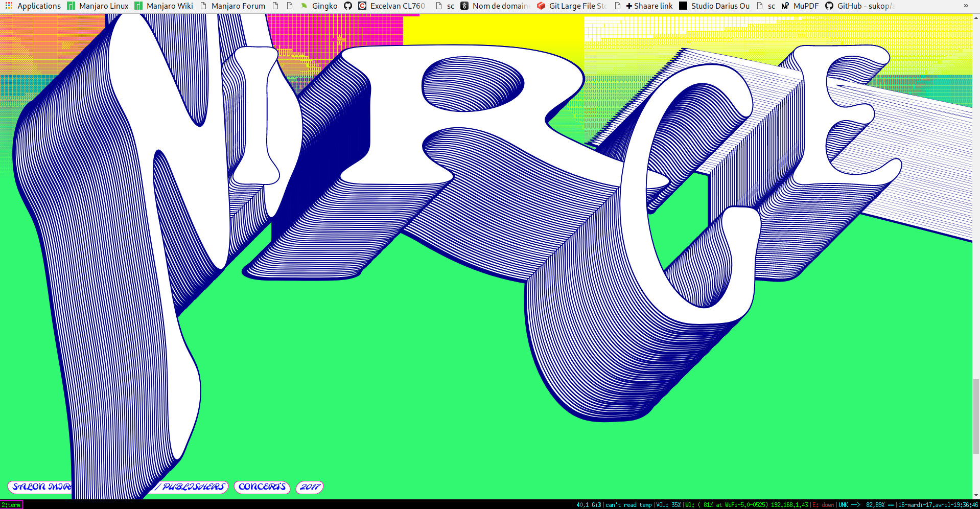The image size is (980, 509).
Task: Click the Nom de domaine bookmark
Action: pos(495,6)
